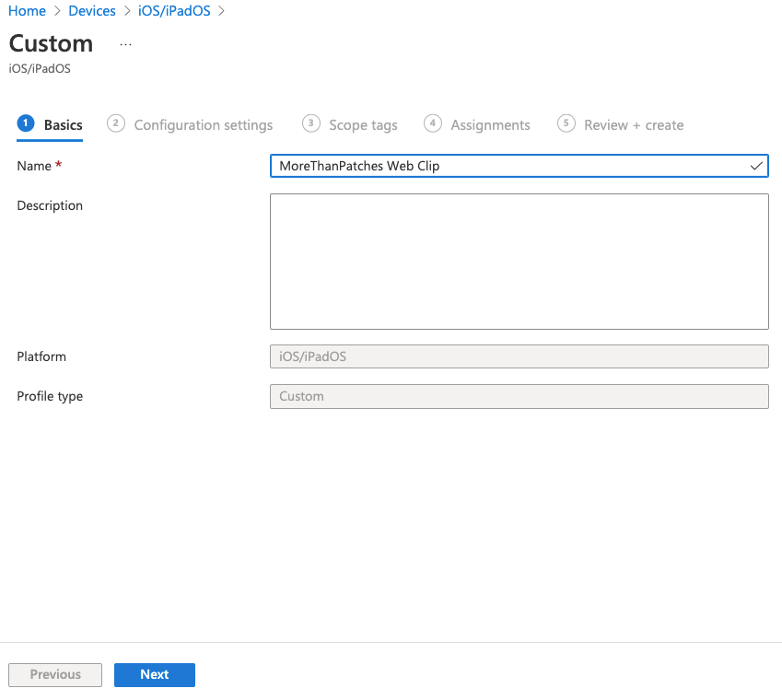Switch to the Configuration settings step
This screenshot has height=700, width=782.
click(x=203, y=124)
